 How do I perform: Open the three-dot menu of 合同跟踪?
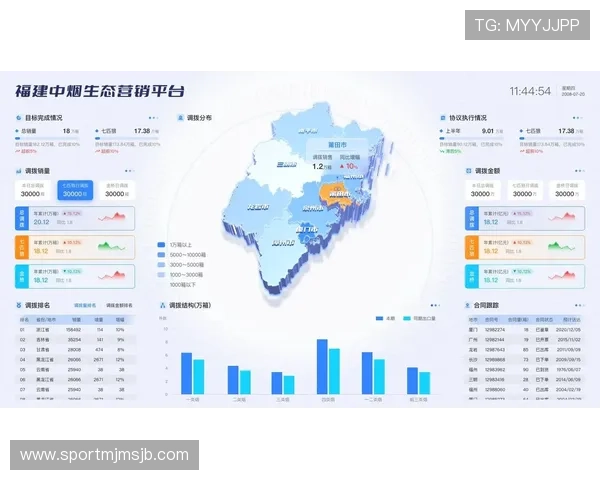579,305
